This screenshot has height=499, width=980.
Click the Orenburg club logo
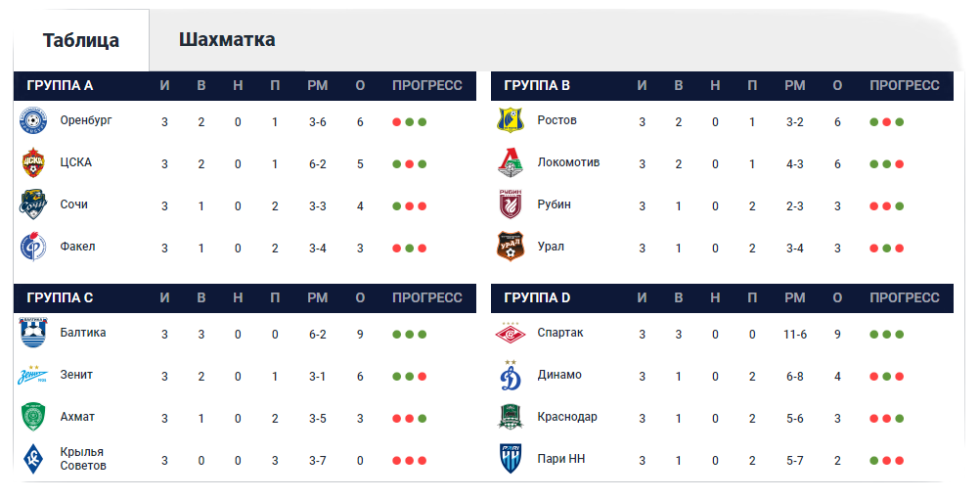pos(33,120)
